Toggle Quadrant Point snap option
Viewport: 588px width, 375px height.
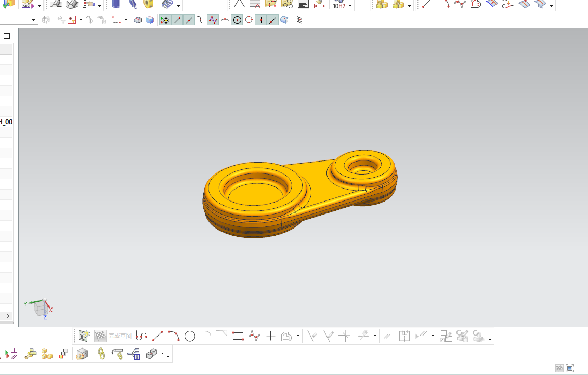coord(249,20)
